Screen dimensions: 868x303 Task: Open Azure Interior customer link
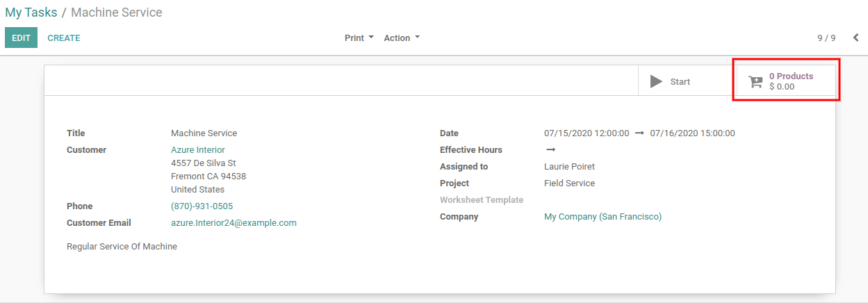(198, 150)
